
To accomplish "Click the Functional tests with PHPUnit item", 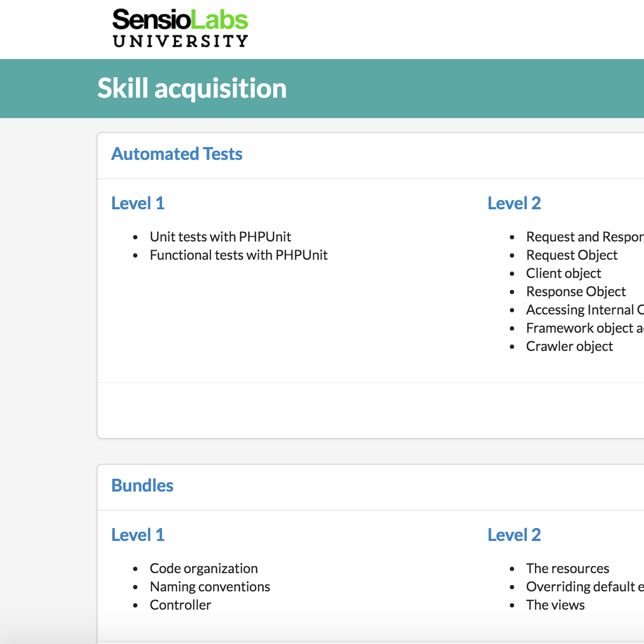I will pos(238,255).
